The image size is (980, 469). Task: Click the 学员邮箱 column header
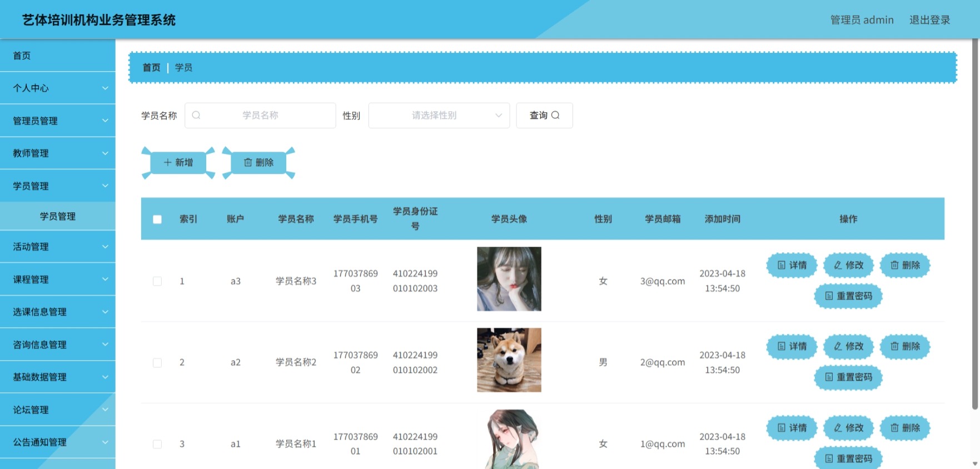(663, 219)
